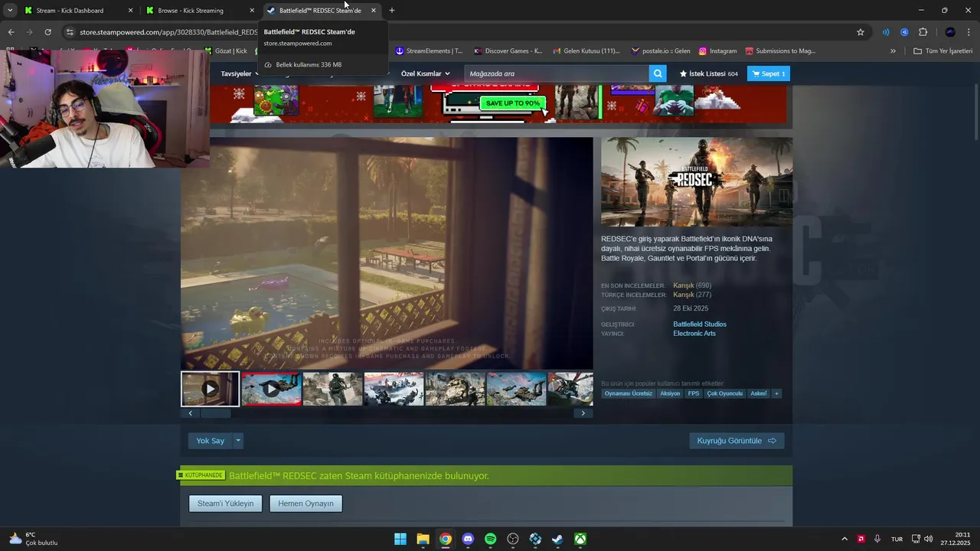Click the site information icon in address bar
The height and width of the screenshot is (551, 980).
tap(70, 32)
